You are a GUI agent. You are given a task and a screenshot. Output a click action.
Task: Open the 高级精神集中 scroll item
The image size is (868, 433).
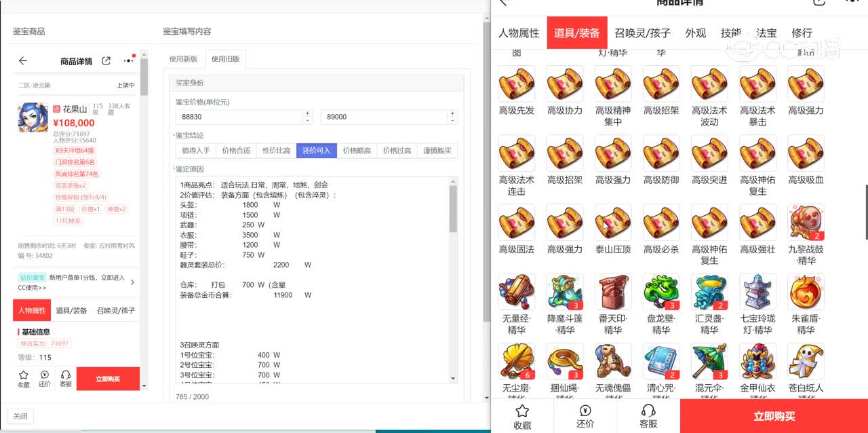pyautogui.click(x=613, y=83)
